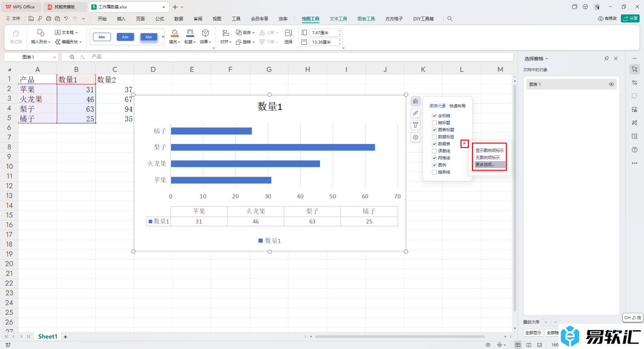The height and width of the screenshot is (349, 644).
Task: Click the Outline (轮廓) icon
Action: [x=190, y=33]
